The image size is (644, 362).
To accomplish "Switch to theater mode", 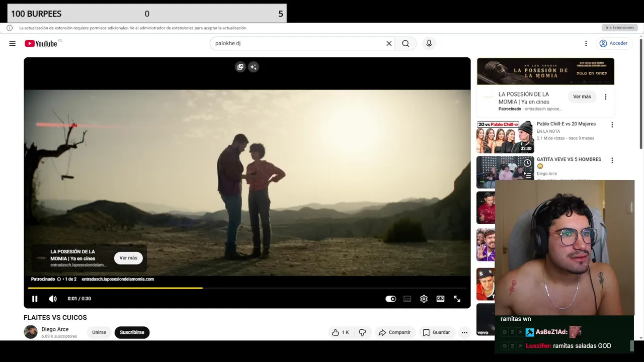I will tap(440, 299).
